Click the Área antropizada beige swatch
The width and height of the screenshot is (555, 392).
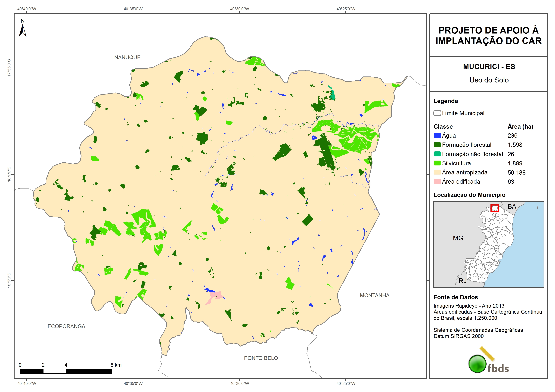pos(437,172)
